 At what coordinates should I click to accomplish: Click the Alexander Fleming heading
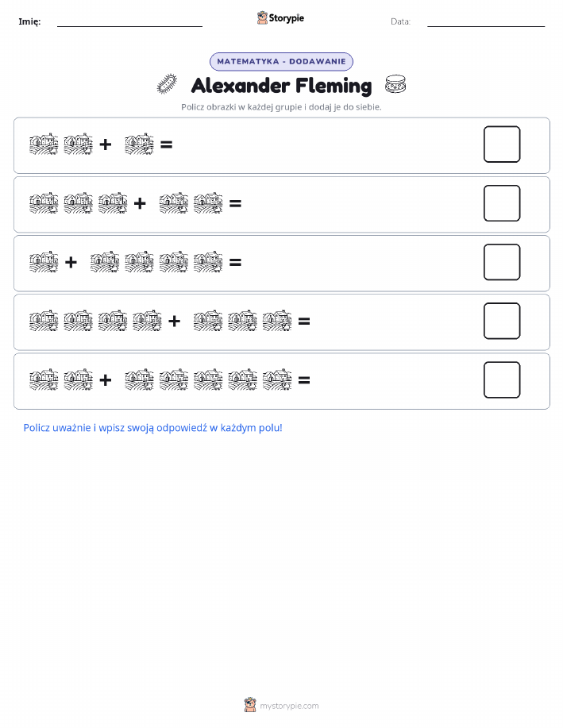(281, 86)
